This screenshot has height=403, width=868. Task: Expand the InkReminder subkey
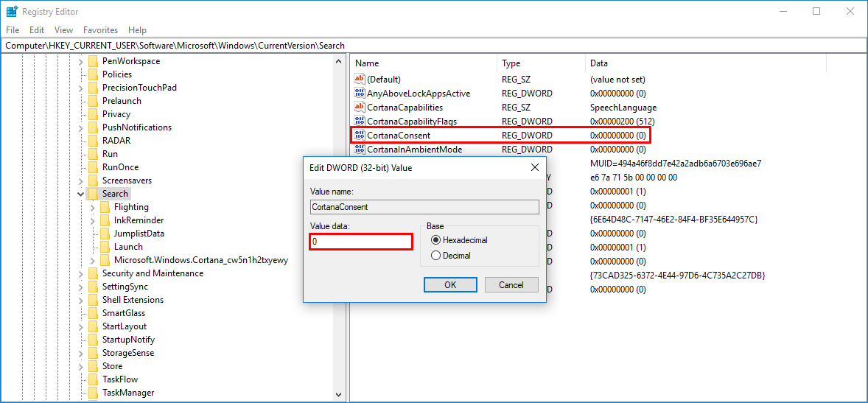92,220
